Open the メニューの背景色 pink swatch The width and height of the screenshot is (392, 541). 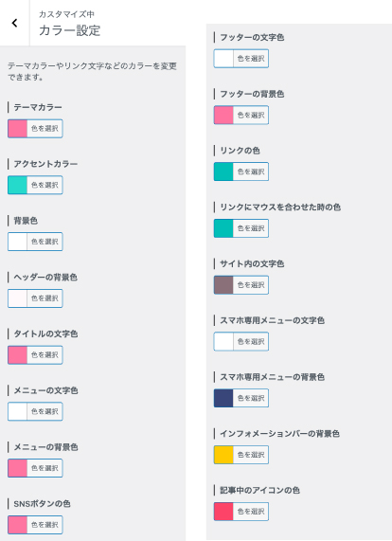[18, 468]
